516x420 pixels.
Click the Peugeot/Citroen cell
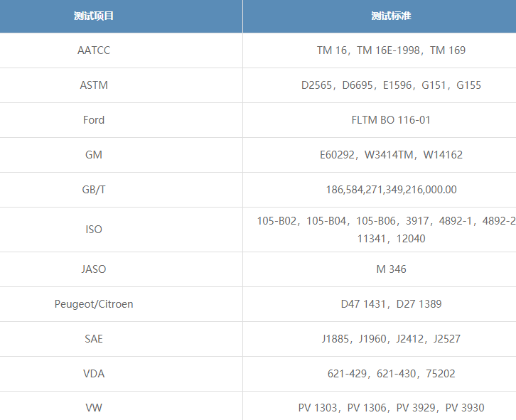(x=94, y=304)
